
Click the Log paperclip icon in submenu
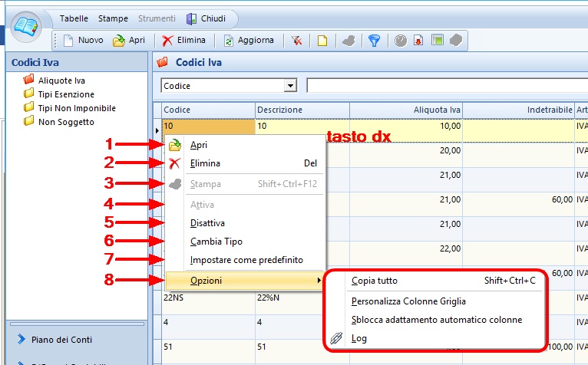point(335,337)
